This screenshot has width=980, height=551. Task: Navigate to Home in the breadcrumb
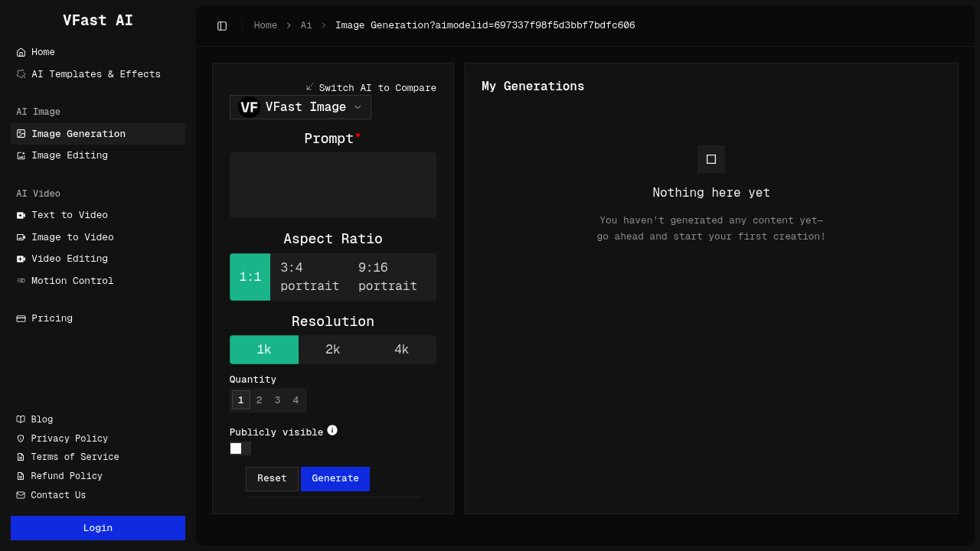[x=265, y=25]
